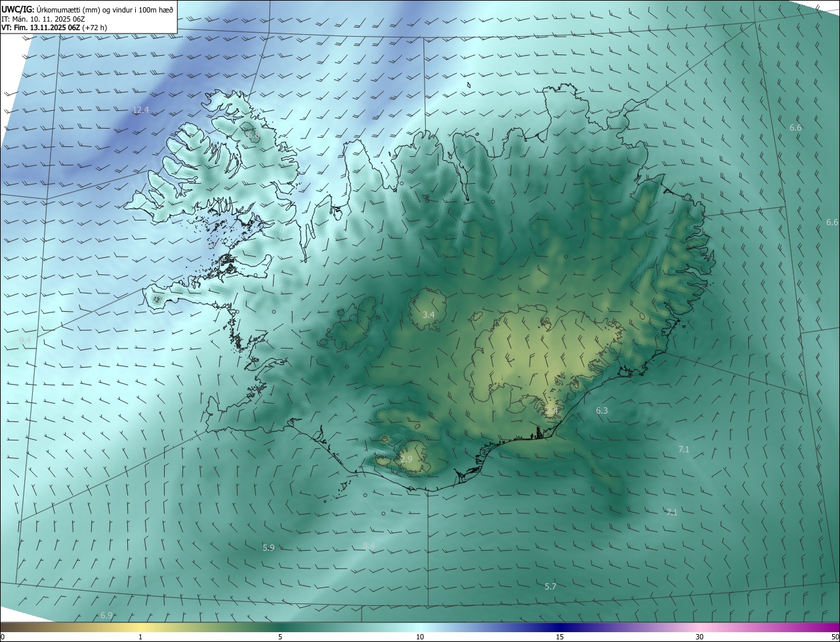Click the 5 tick on the color scale
840x642 pixels.
(280, 637)
